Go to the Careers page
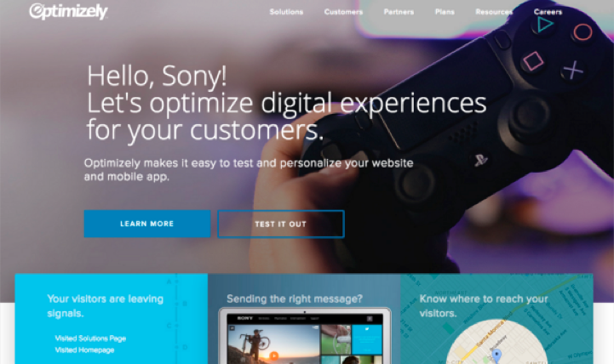 (x=548, y=12)
